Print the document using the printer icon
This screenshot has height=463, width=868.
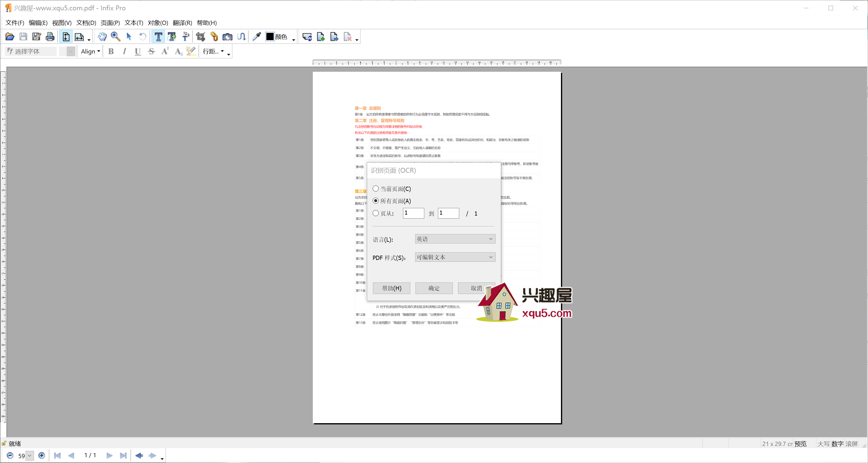tap(50, 37)
